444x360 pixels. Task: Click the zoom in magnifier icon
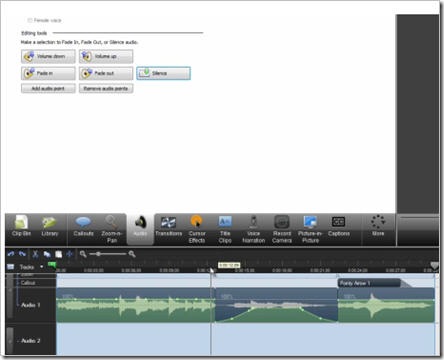132,254
